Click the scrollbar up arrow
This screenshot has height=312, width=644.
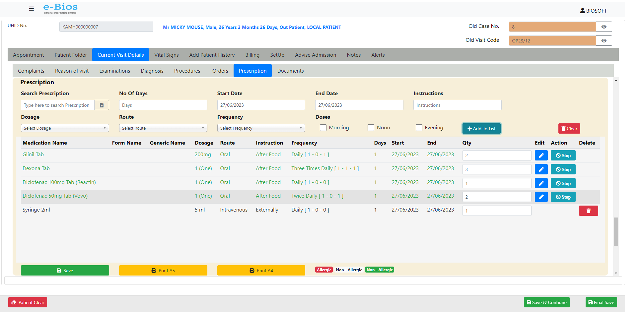[x=616, y=80]
